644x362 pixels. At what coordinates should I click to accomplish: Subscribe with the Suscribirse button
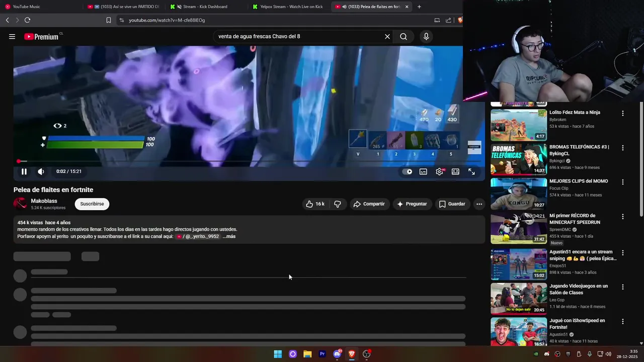[92, 204]
